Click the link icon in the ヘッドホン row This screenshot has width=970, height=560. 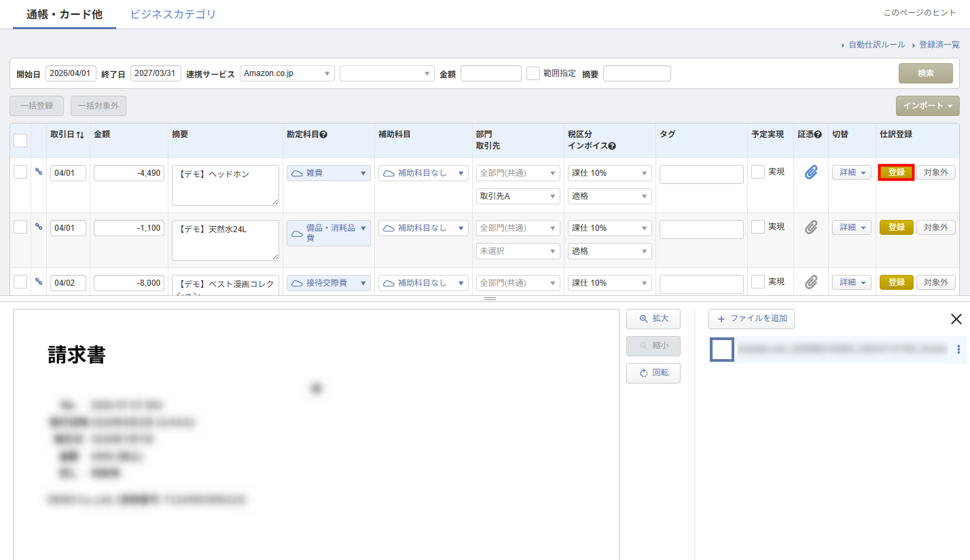(39, 172)
